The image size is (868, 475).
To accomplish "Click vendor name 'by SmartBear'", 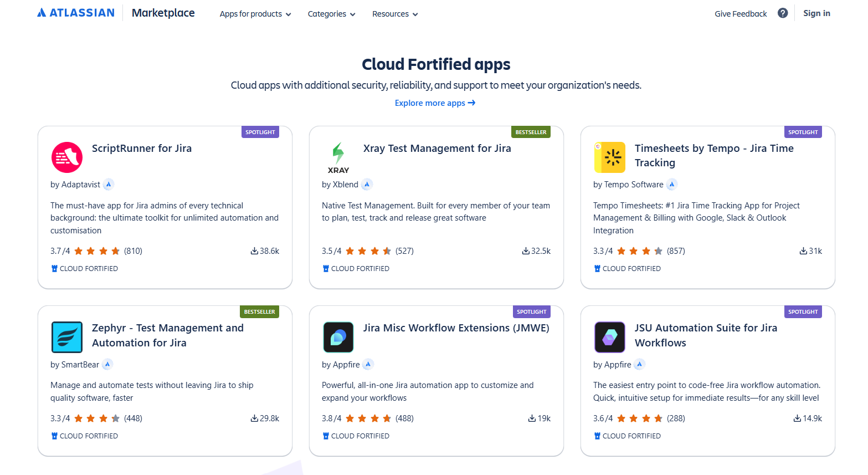I will 75,365.
